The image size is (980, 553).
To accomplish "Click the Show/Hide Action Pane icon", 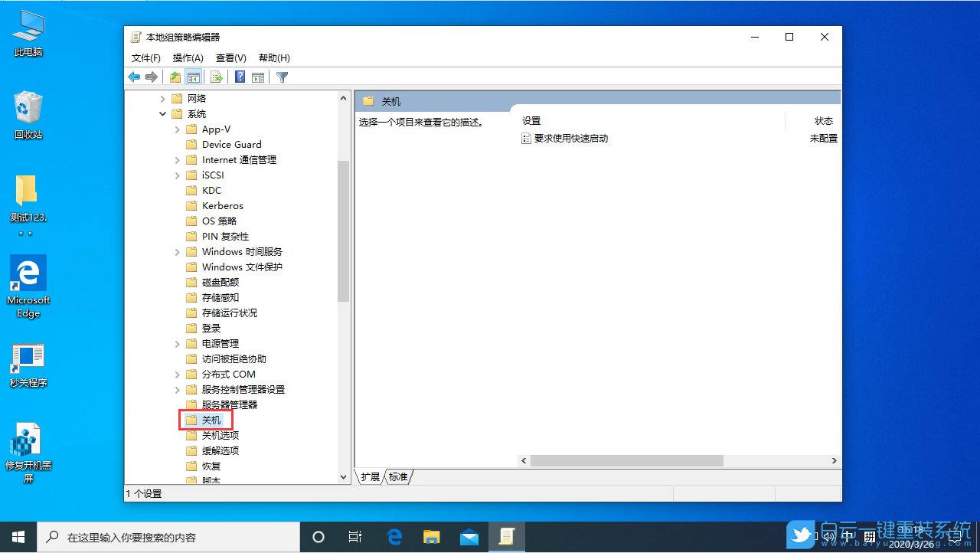I will pos(258,77).
